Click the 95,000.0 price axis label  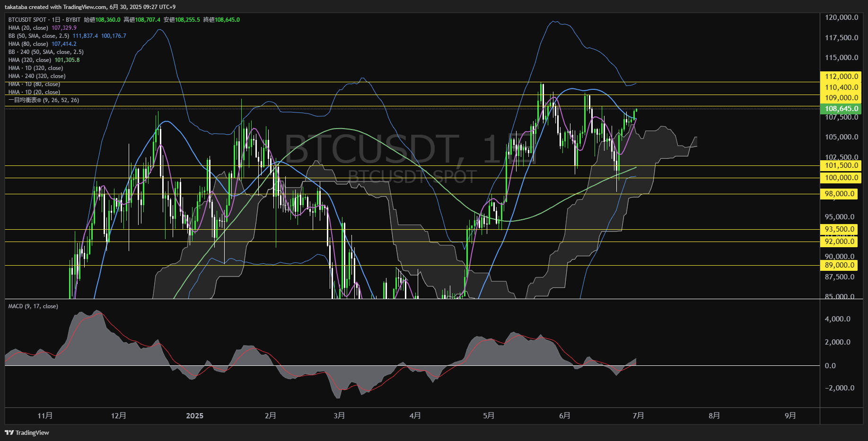coord(840,217)
